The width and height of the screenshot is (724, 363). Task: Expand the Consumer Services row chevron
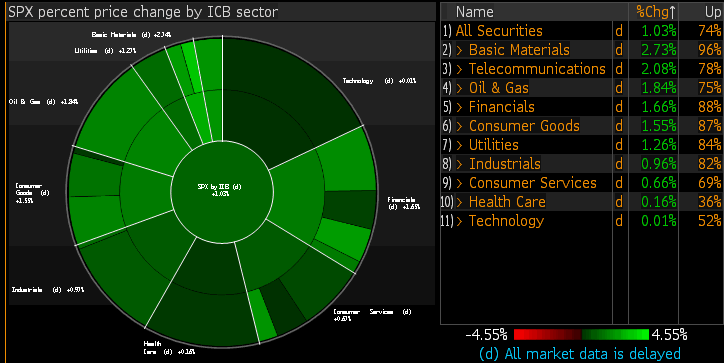click(x=459, y=183)
